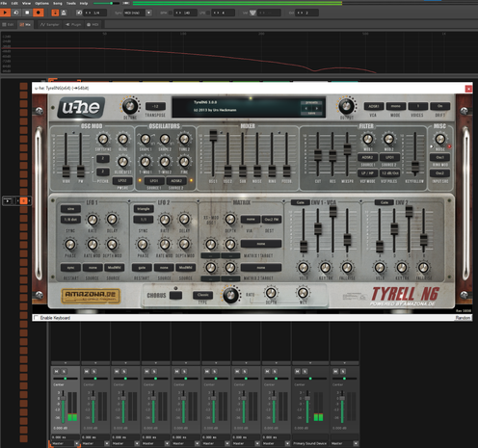The height and width of the screenshot is (448, 478).
Task: Toggle the metronome icon
Action: coord(64,13)
